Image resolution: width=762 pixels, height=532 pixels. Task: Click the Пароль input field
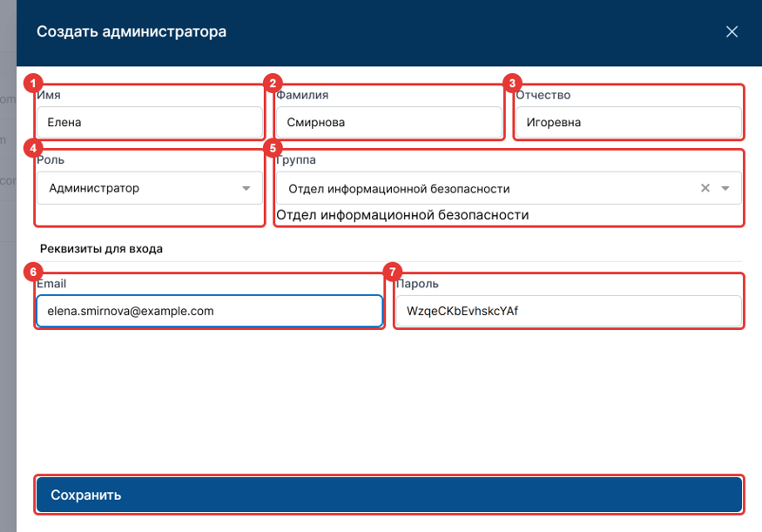point(569,311)
